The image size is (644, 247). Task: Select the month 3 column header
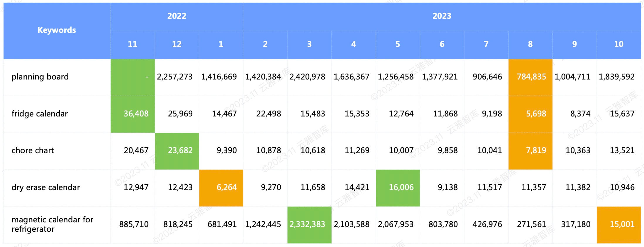(x=309, y=44)
